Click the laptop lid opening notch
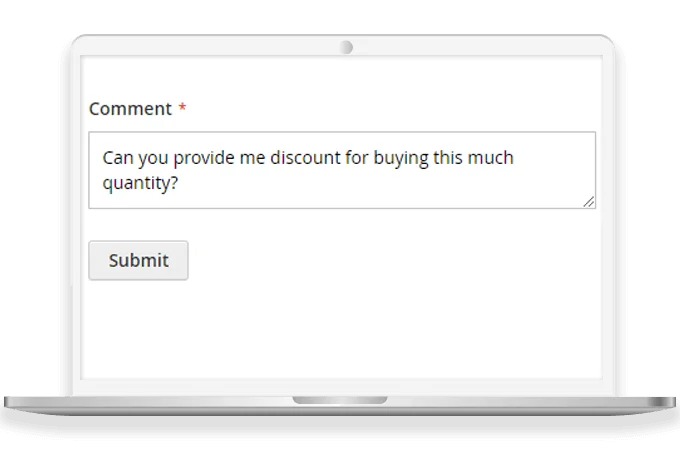The image size is (680, 450). [340, 400]
